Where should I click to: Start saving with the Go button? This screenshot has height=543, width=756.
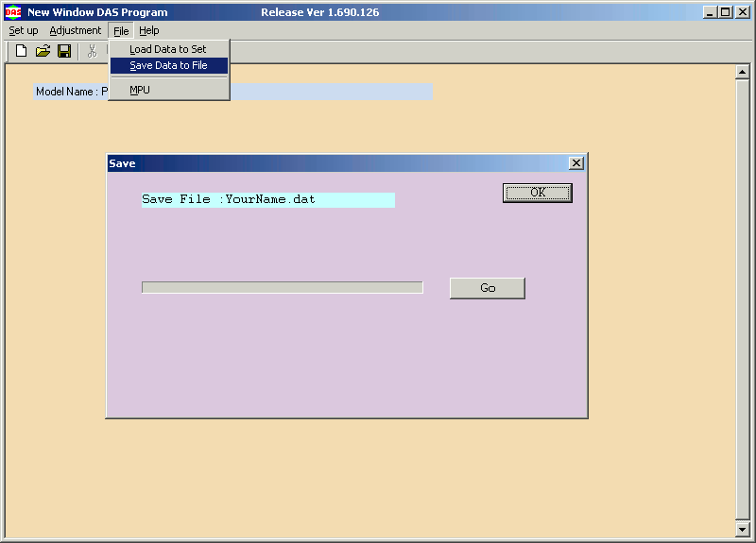coord(488,288)
